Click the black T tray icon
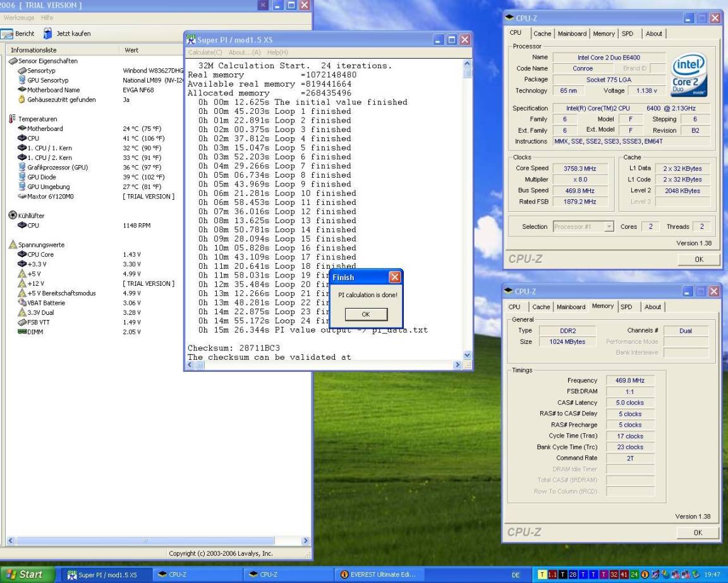The width and height of the screenshot is (728, 583). point(562,575)
